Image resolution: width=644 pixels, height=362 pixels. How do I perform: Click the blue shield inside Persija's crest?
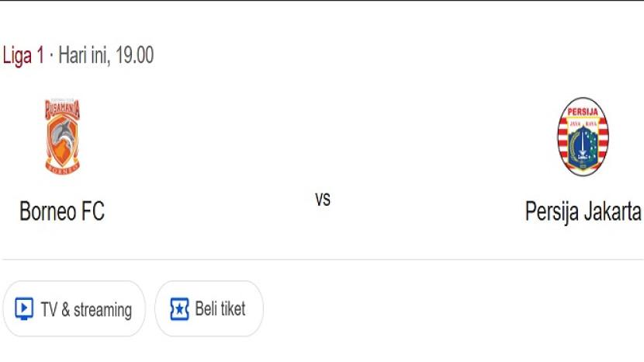583,145
